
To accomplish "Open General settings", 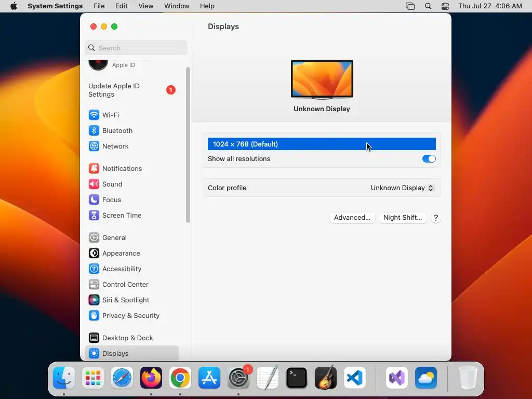I will point(131,238).
